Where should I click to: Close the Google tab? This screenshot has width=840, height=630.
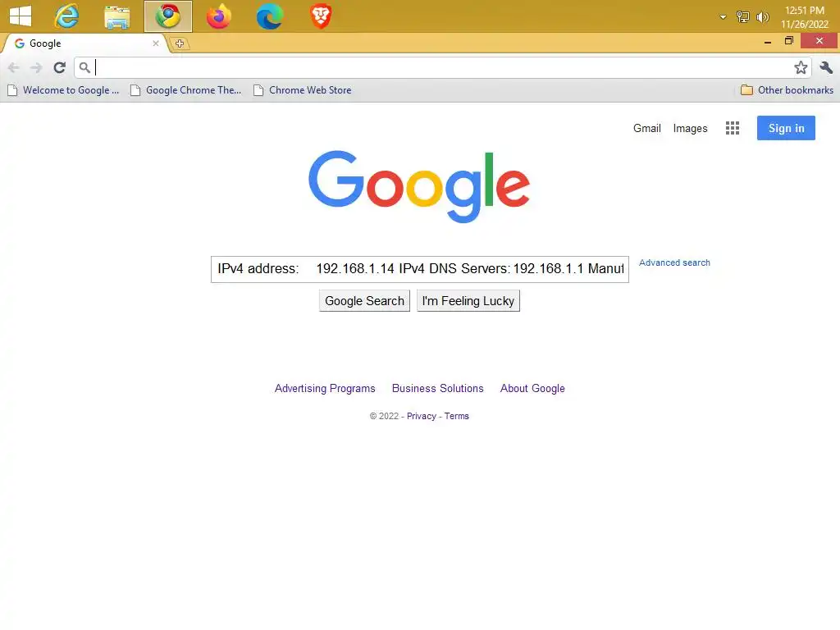(156, 43)
